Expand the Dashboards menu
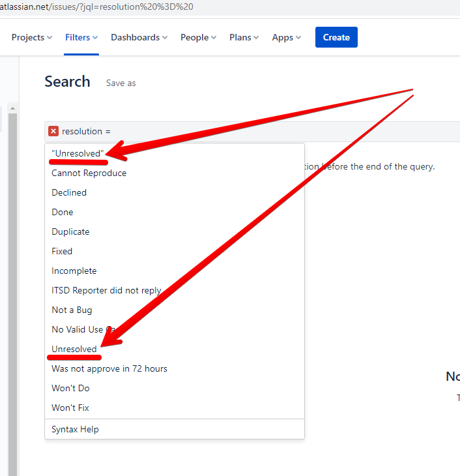This screenshot has height=476, width=460. [x=139, y=37]
